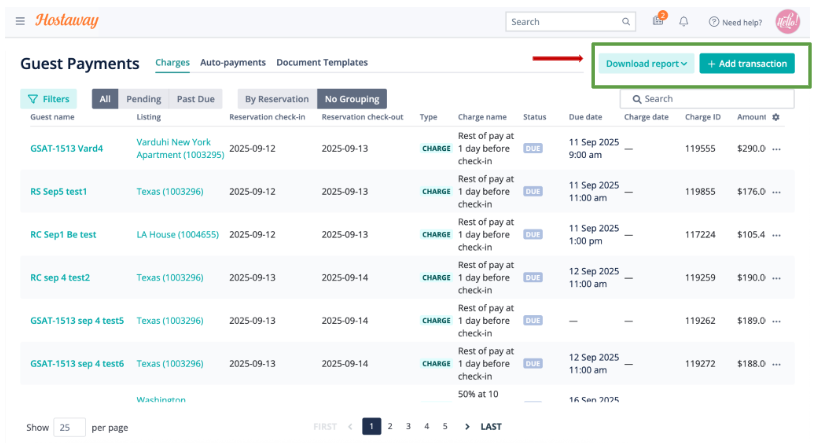Open the notifications bell
The image size is (826, 443).
pyautogui.click(x=683, y=22)
